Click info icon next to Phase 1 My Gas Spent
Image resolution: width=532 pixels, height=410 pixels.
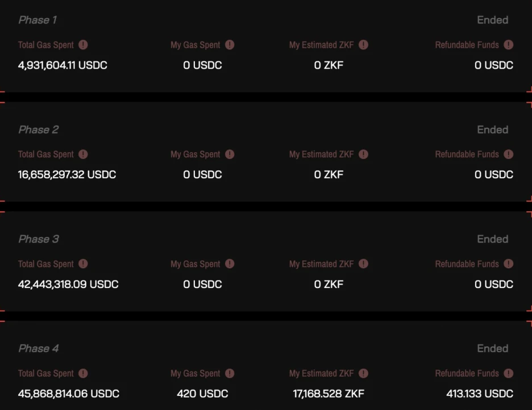230,45
